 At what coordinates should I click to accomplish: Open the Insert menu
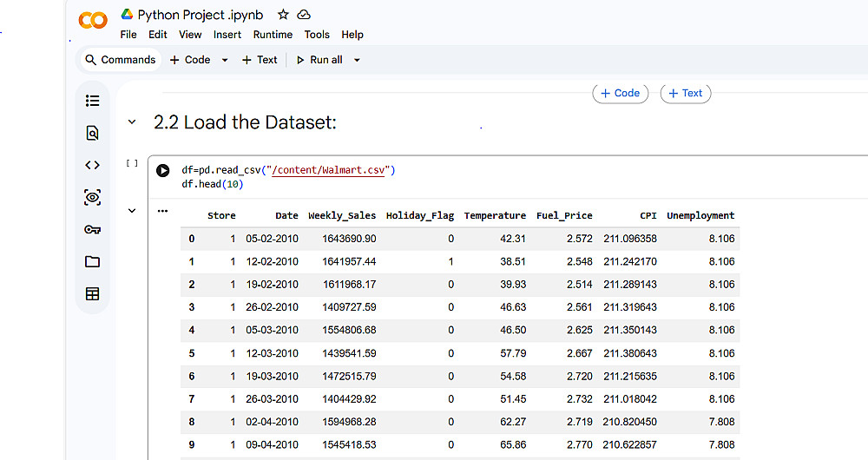(x=227, y=35)
